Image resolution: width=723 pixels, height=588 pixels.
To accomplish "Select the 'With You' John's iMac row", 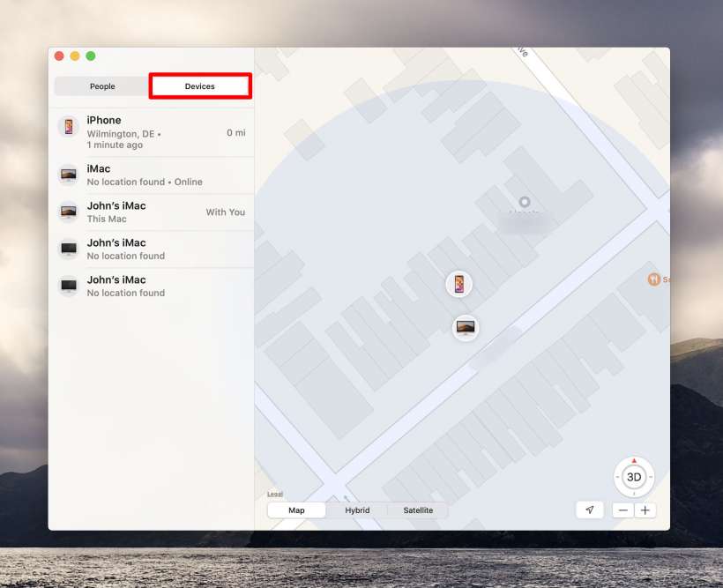I will (x=152, y=212).
